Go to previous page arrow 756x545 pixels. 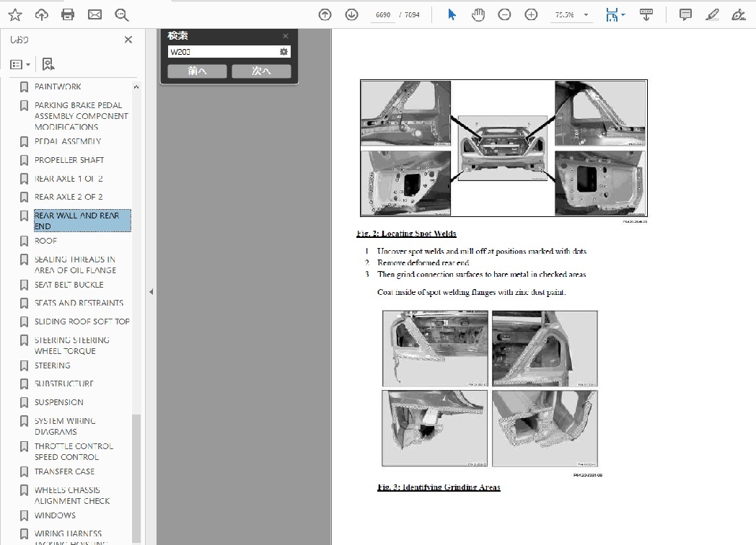(x=325, y=15)
